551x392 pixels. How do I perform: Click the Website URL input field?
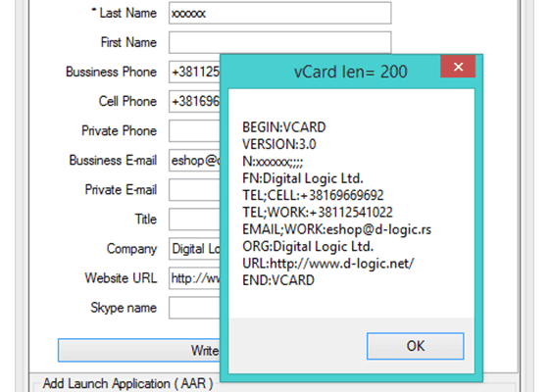tap(194, 278)
